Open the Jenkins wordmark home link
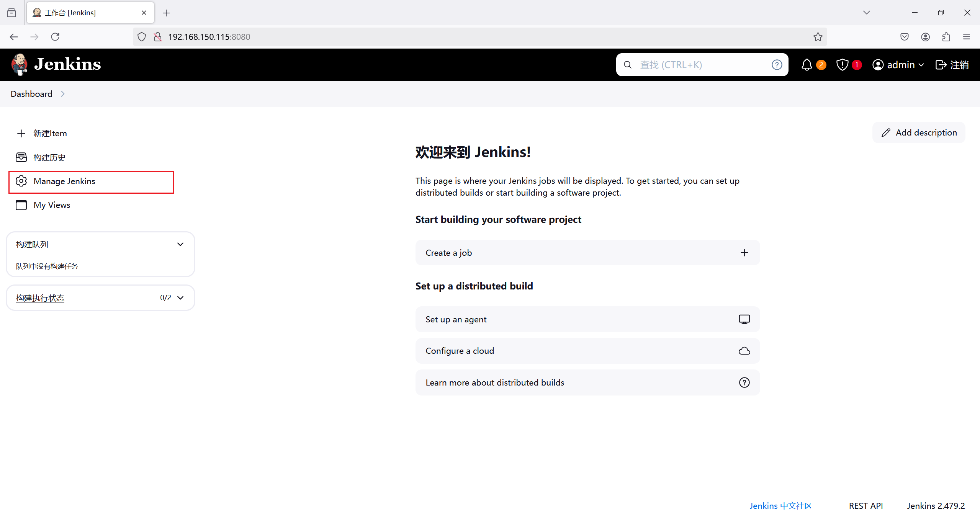Screen dimensions: 980x523 tap(67, 64)
